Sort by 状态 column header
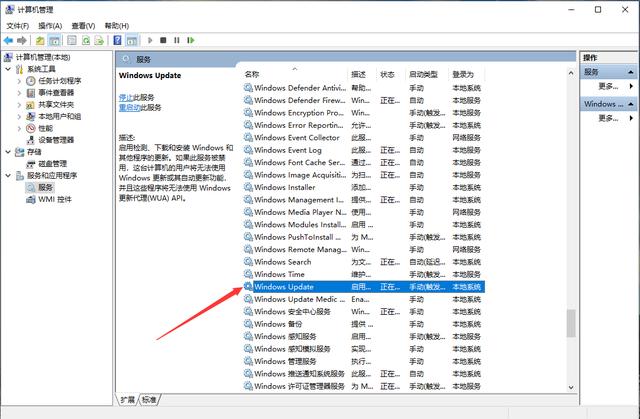This screenshot has width=640, height=419. 391,74
